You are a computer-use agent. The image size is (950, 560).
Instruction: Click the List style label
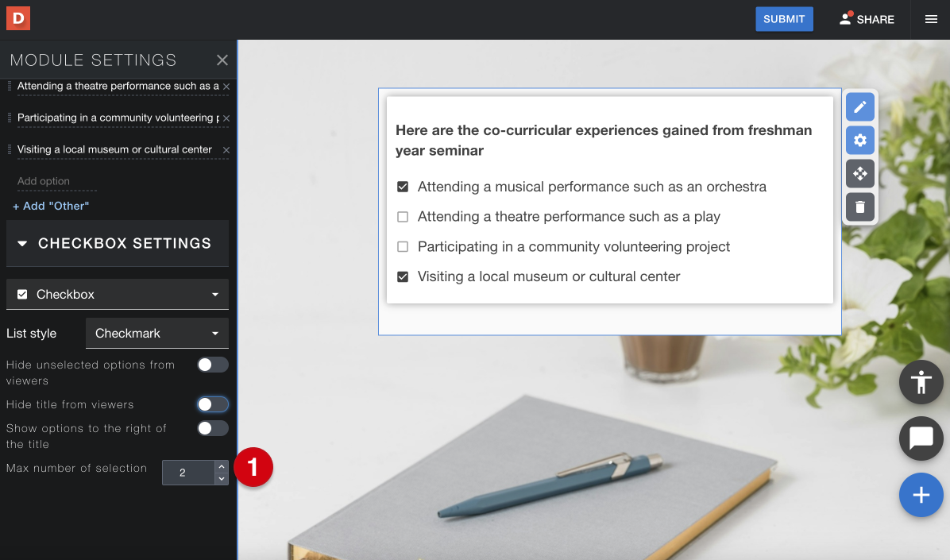click(32, 334)
